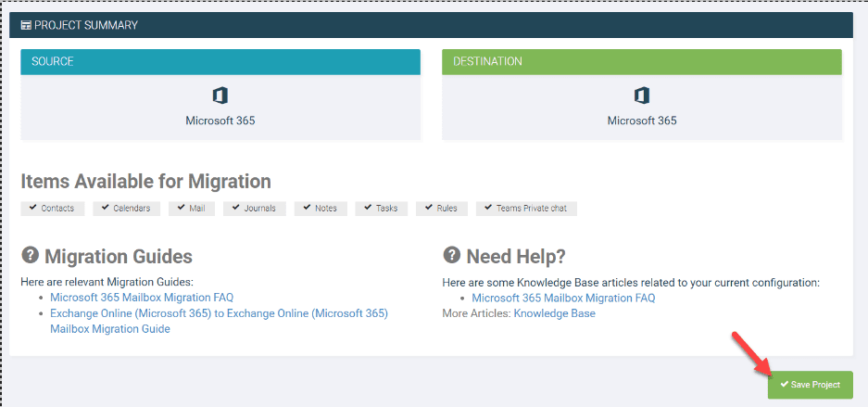Click the Source Microsoft 365 Office icon
This screenshot has height=407, width=868.
(x=220, y=95)
